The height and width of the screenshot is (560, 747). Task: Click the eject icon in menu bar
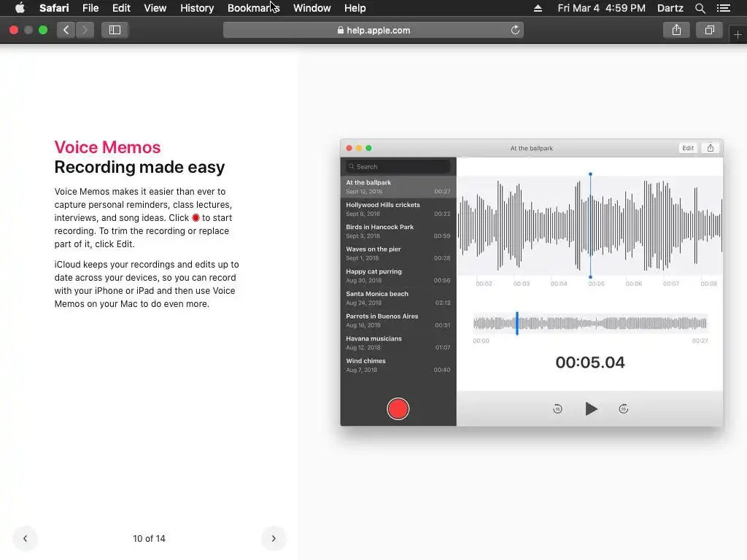(538, 8)
